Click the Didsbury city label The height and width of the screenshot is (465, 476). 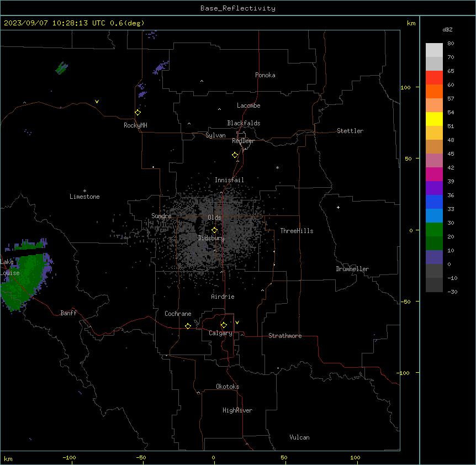211,238
